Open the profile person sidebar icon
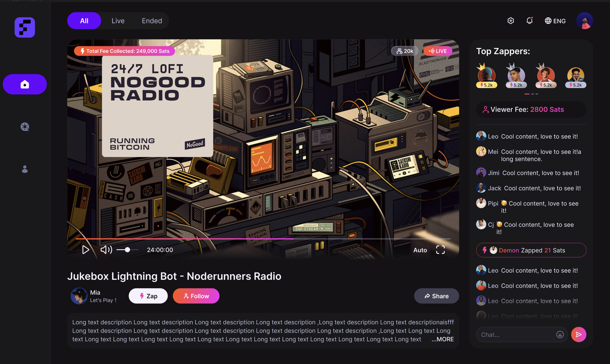610x364 pixels. point(25,169)
